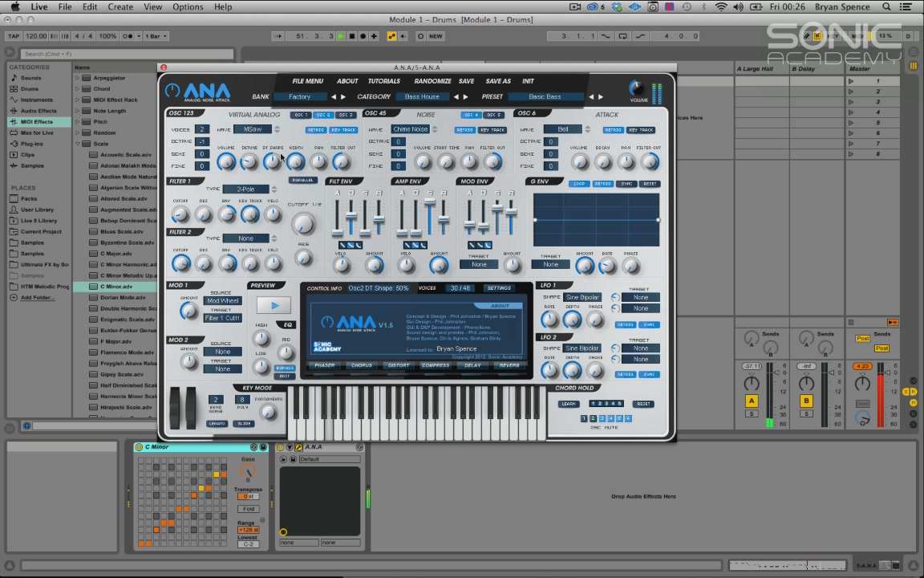This screenshot has height=578, width=924.
Task: Open Mod 1 source Mod Wheel dropdown
Action: (223, 301)
